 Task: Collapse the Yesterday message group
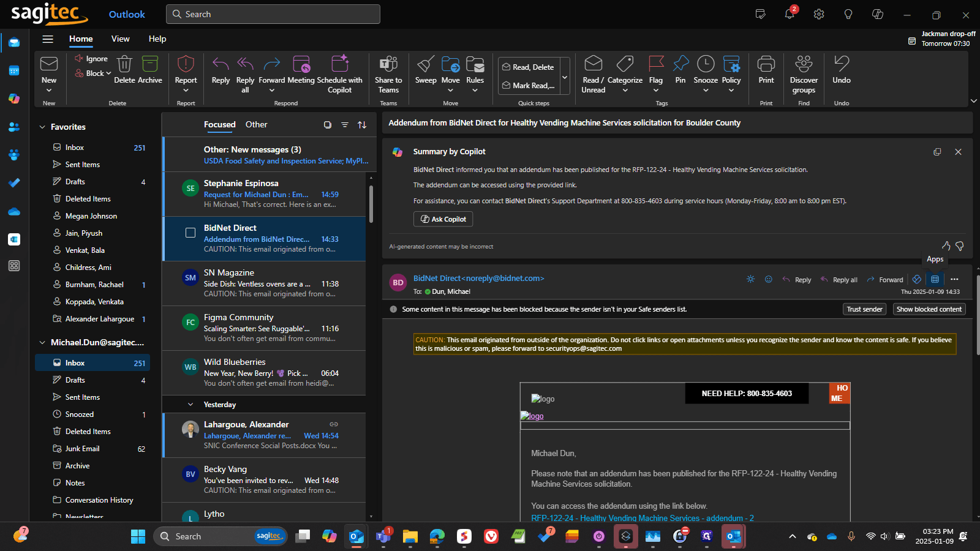pyautogui.click(x=190, y=405)
